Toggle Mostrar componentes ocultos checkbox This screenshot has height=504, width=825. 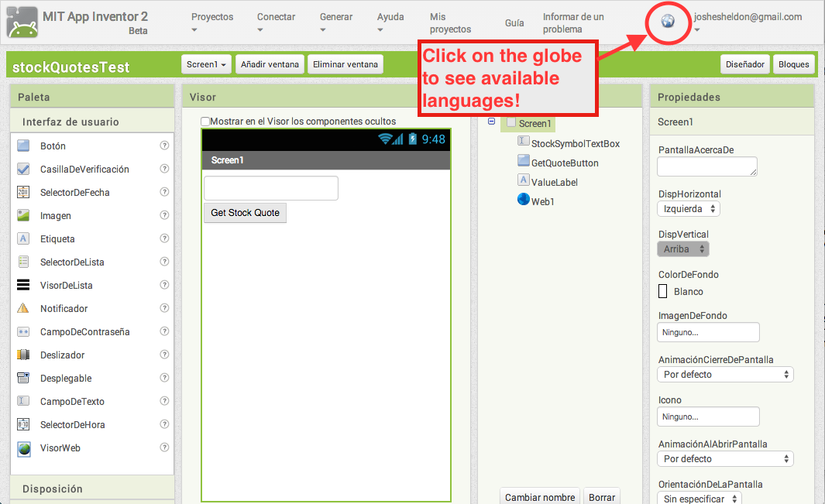point(205,122)
